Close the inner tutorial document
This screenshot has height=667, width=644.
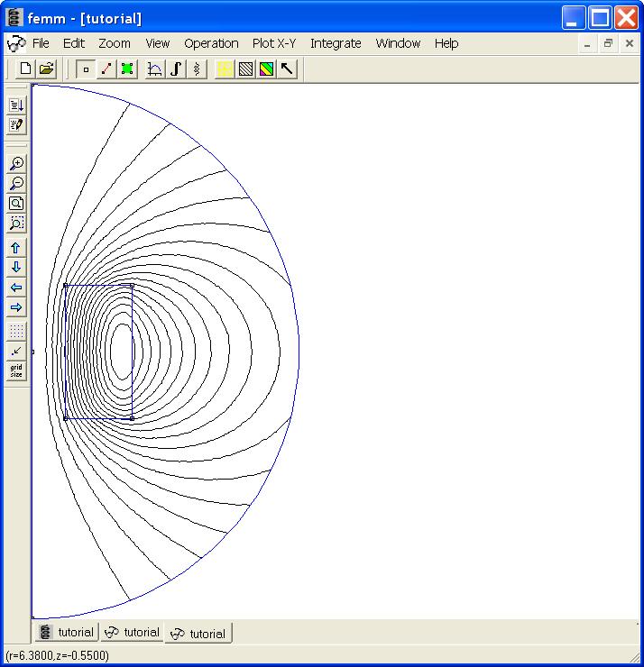click(630, 43)
